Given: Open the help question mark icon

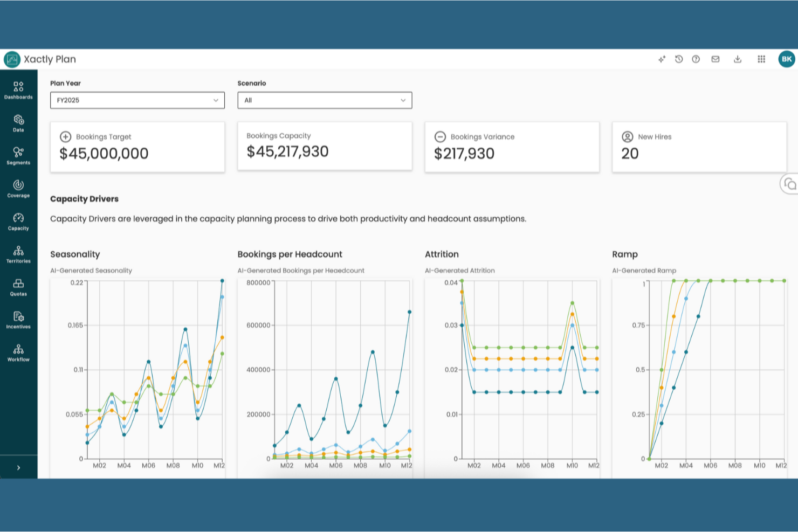Looking at the screenshot, I should point(696,59).
